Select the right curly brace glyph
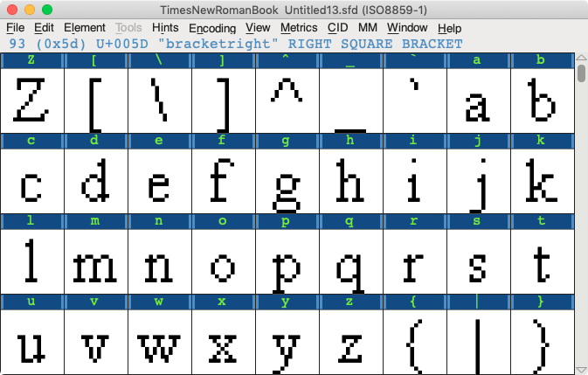 (x=543, y=342)
